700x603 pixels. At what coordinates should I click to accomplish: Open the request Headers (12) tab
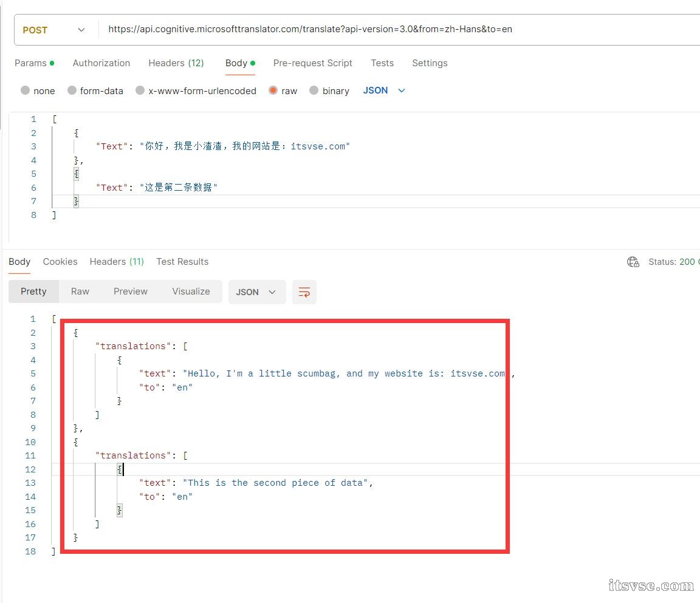pos(176,63)
